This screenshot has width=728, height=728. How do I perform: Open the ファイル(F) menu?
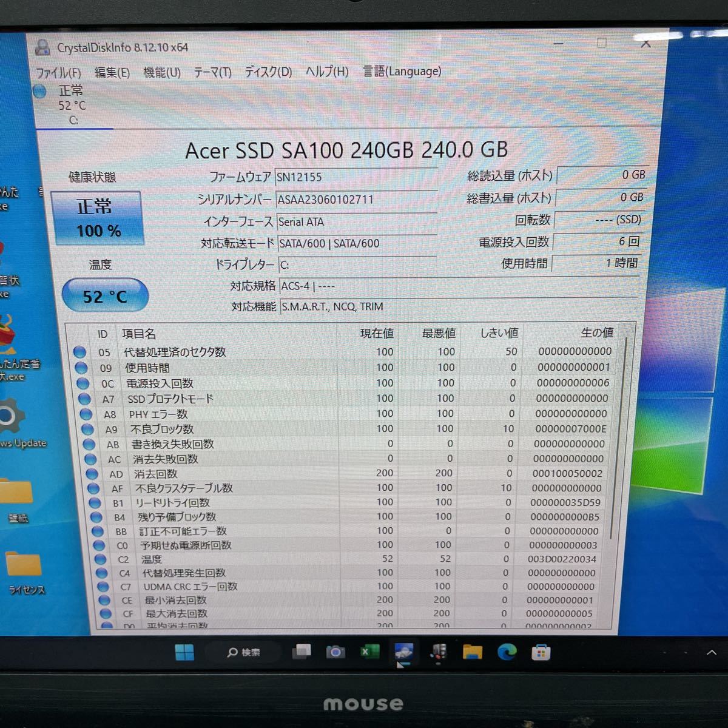(x=58, y=73)
